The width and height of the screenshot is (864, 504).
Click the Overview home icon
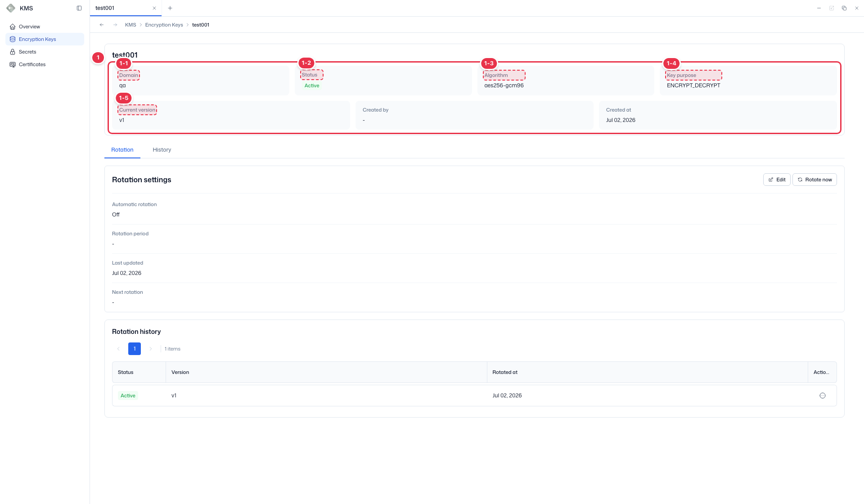(x=13, y=27)
